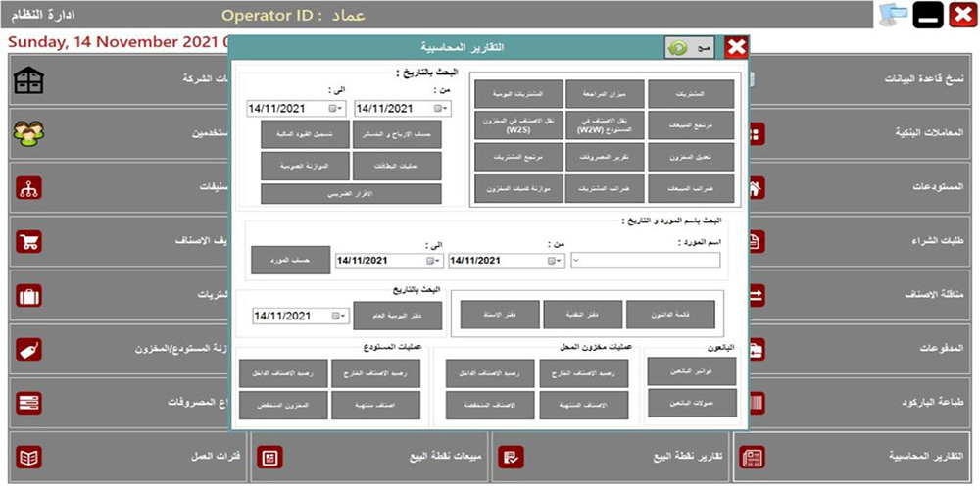Click the حساب المورد button
The width and height of the screenshot is (980, 490).
(290, 260)
